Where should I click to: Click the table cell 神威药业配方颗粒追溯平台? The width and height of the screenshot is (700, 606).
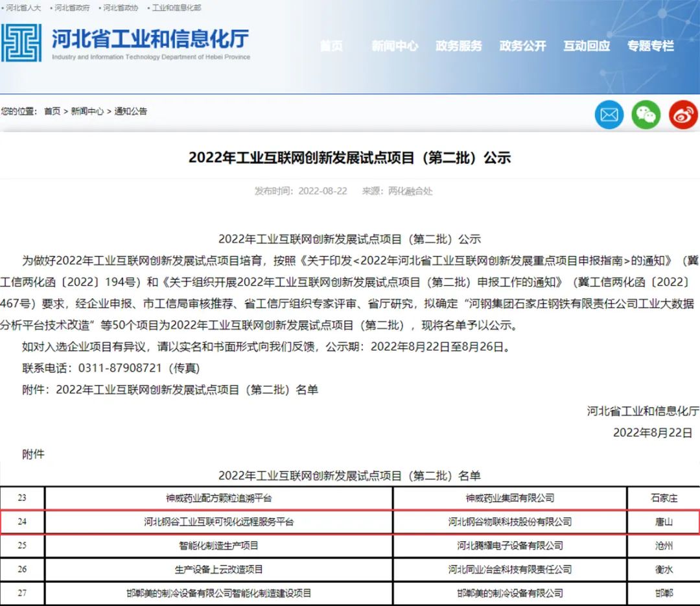coord(219,498)
